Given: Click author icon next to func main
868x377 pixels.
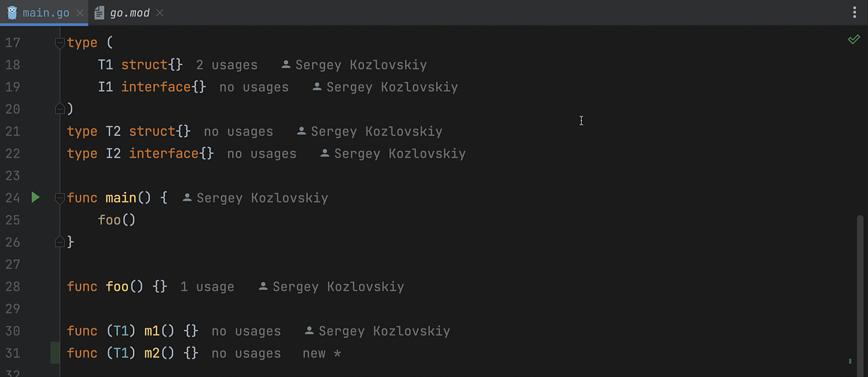Looking at the screenshot, I should tap(187, 198).
